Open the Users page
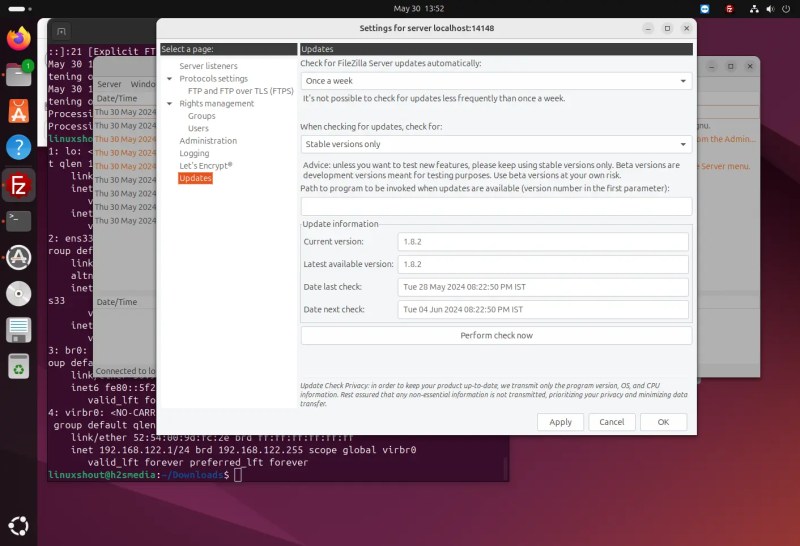This screenshot has height=546, width=800. (198, 129)
